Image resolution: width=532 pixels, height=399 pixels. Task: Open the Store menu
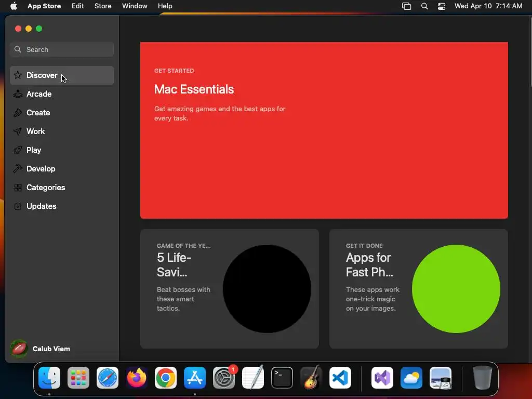click(103, 6)
